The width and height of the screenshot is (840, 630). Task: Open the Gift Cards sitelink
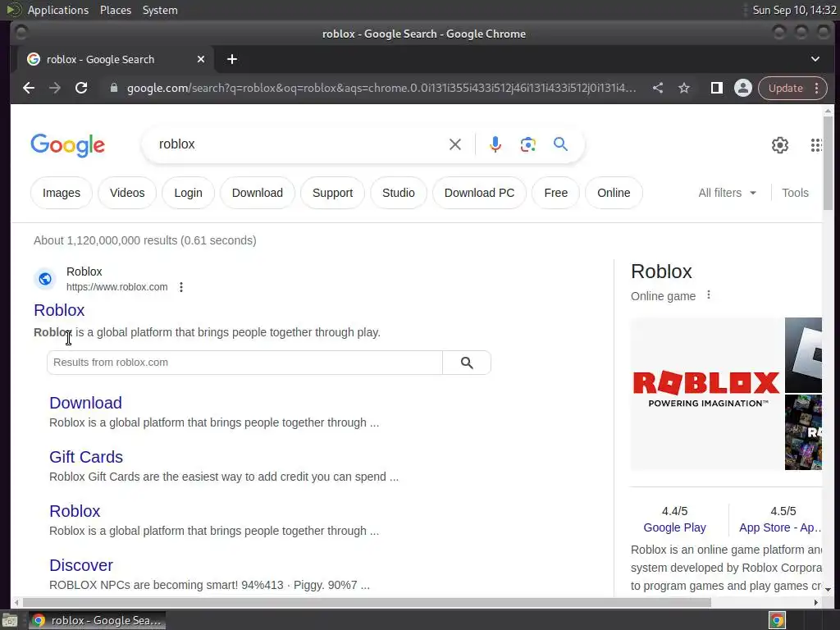coord(85,457)
